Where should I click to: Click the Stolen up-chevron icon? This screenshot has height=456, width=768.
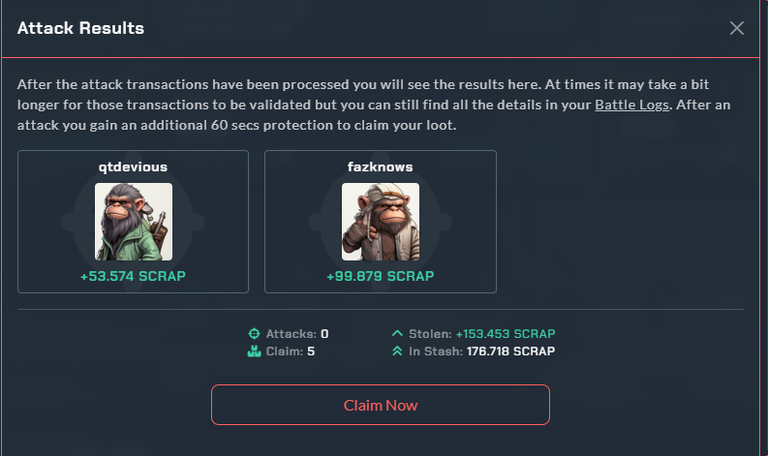pos(397,334)
